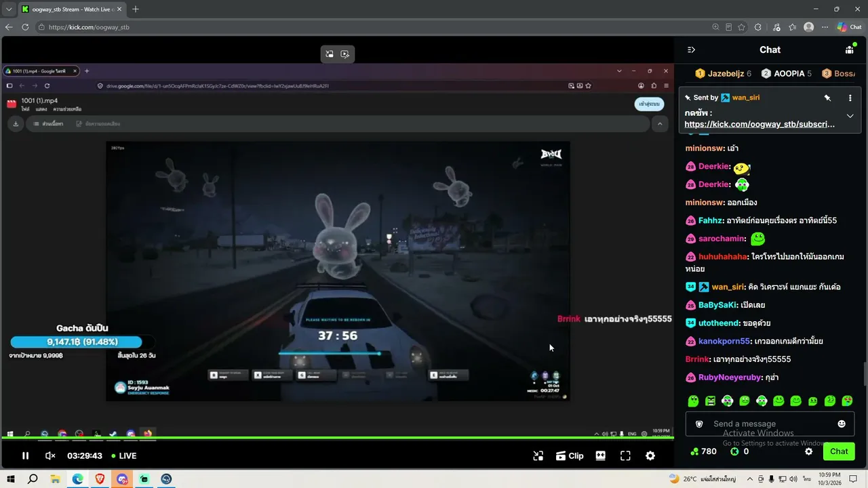Viewport: 868px width, 488px height.
Task: Open the Clip creation tool
Action: 570,456
